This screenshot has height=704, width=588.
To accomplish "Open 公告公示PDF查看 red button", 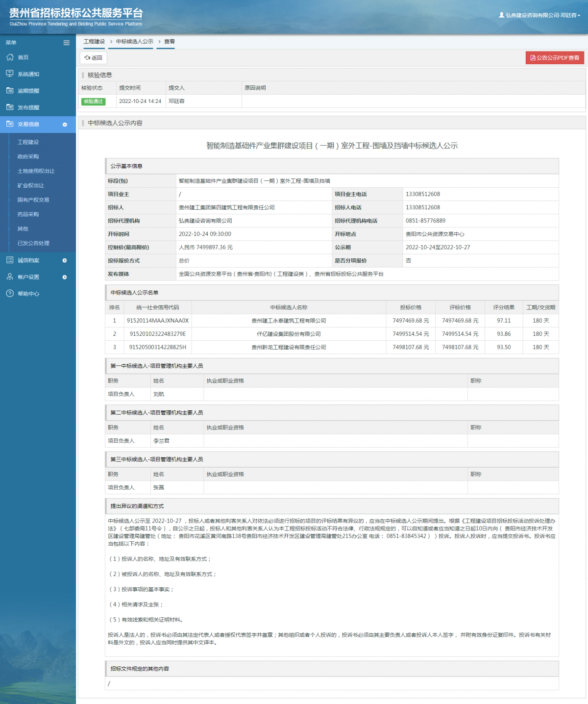I will click(555, 57).
